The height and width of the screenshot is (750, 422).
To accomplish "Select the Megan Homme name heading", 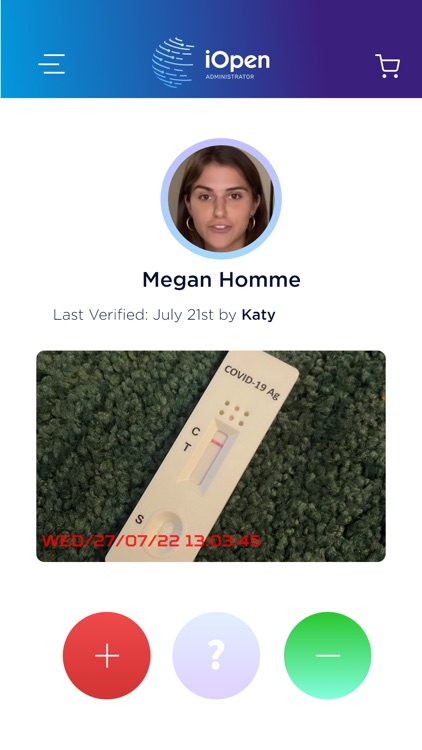I will click(x=222, y=280).
